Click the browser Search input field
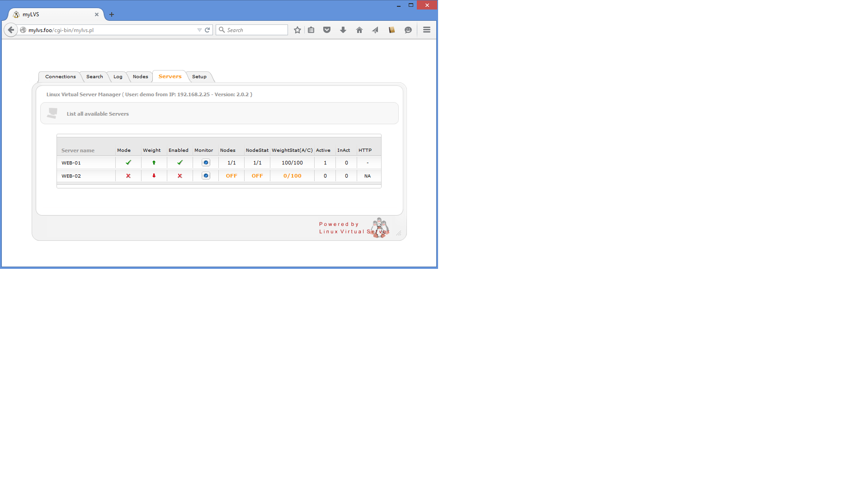This screenshot has height=488, width=868. click(255, 30)
